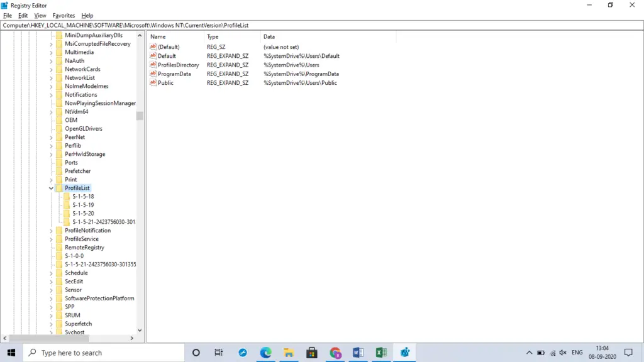644x362 pixels.
Task: Expand the Multimedia key
Action: tap(52, 53)
